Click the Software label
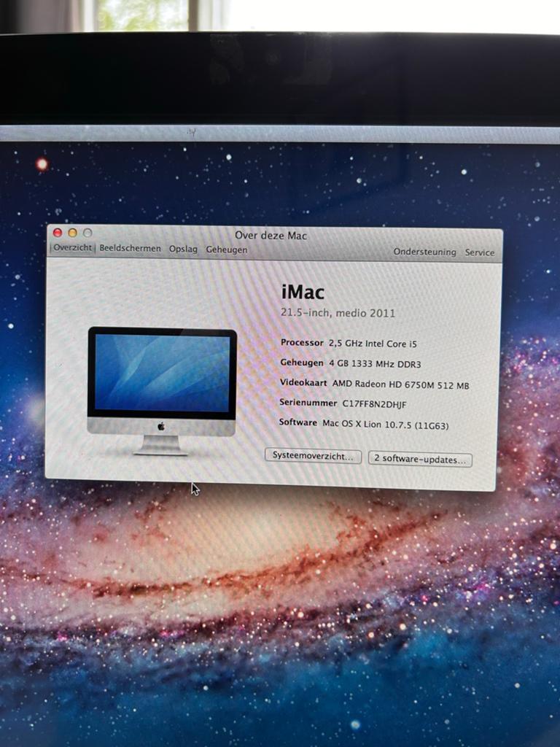Viewport: 560px width, 747px height. (x=298, y=422)
